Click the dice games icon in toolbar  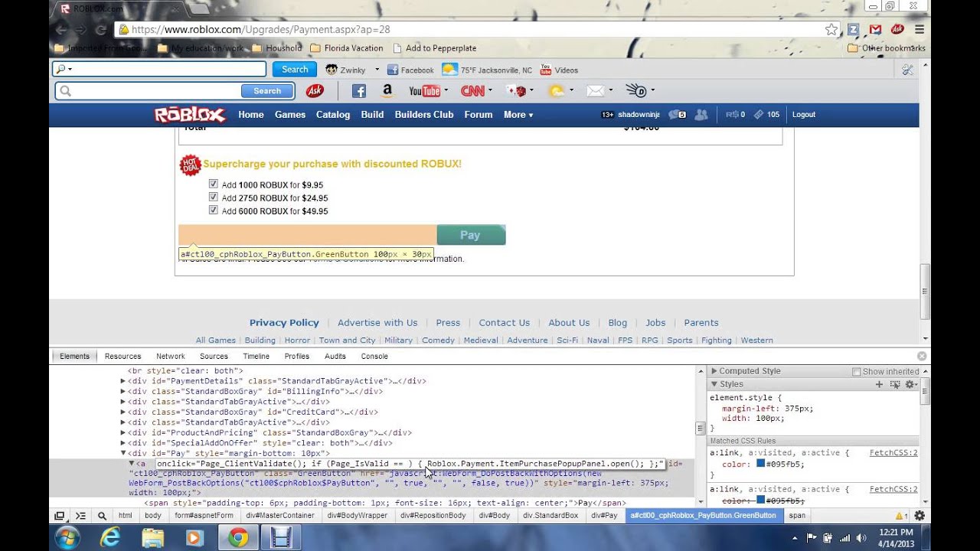point(520,91)
